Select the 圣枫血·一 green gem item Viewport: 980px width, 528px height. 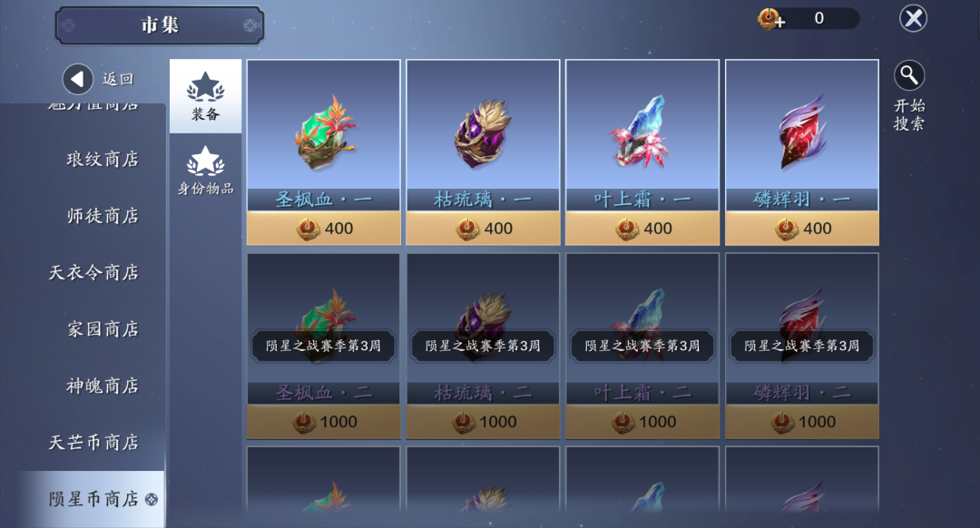[x=324, y=133]
